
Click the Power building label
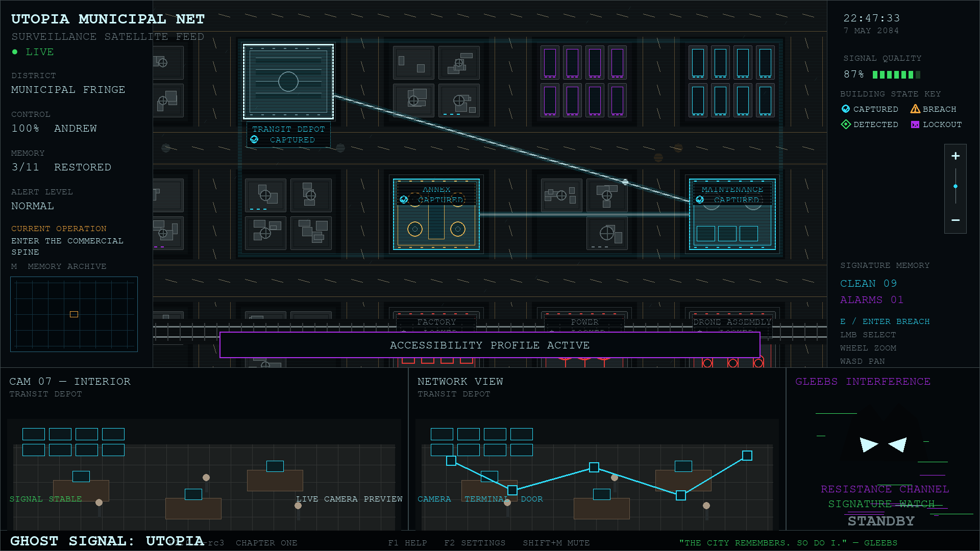[x=584, y=322]
